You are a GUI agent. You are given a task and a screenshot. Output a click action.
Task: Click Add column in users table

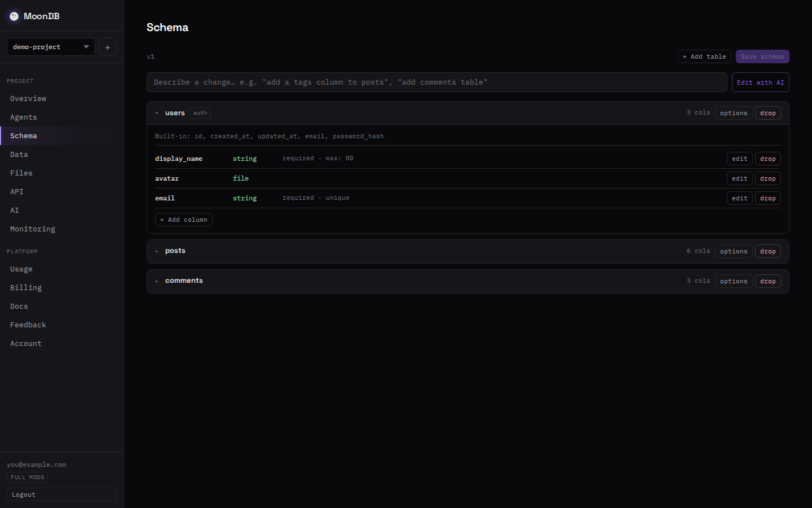tap(184, 220)
